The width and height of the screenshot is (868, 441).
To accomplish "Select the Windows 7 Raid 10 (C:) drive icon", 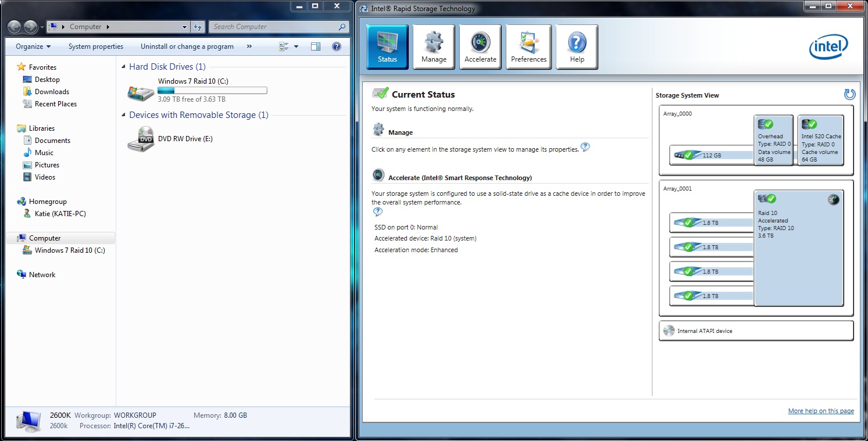I will coord(141,92).
